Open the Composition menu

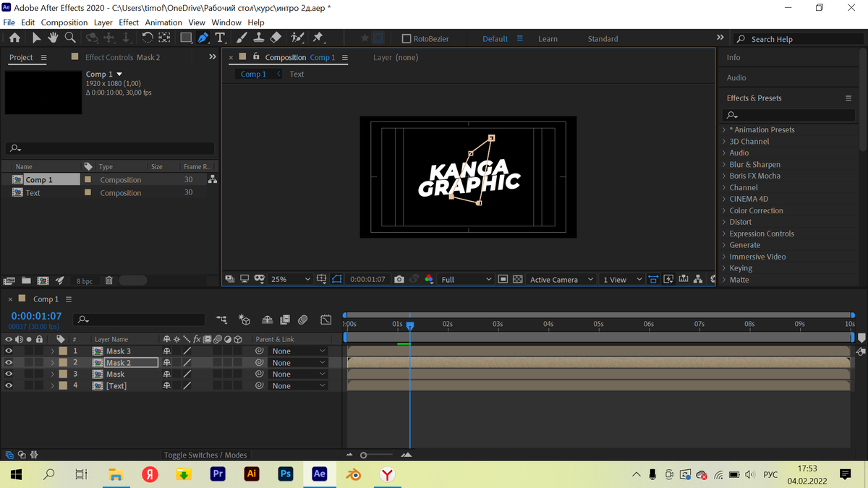[64, 22]
